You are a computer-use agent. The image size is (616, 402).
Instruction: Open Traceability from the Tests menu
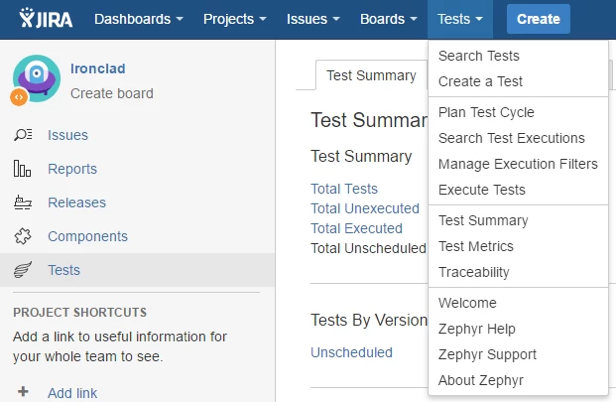[x=474, y=272]
